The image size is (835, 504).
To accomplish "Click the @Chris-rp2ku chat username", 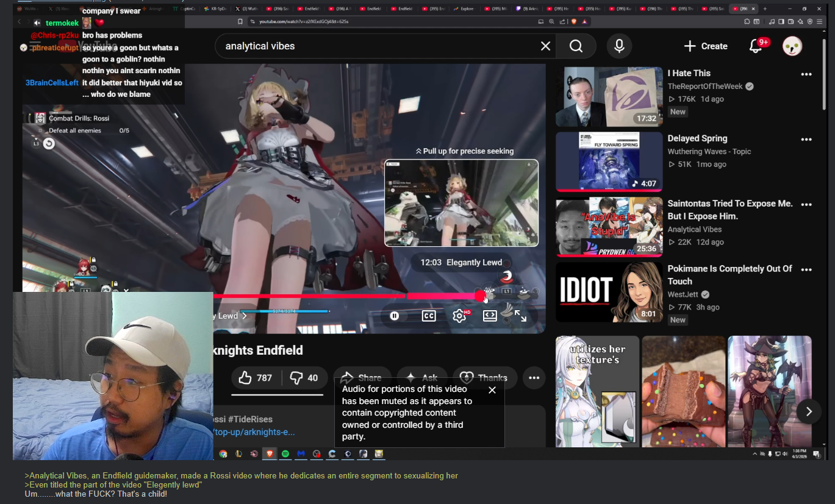I will click(55, 35).
